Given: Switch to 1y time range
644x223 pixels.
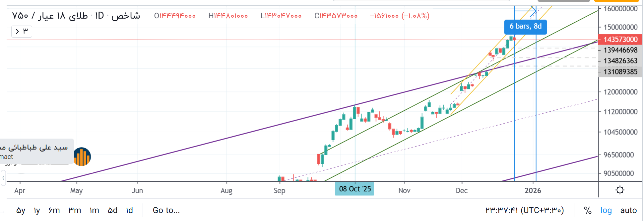Looking at the screenshot, I should tap(37, 210).
